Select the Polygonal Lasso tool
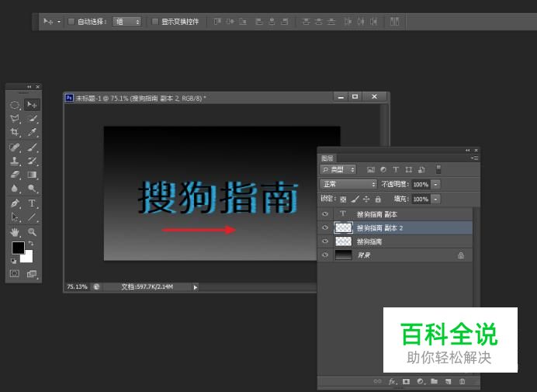537x392 pixels. (x=15, y=119)
